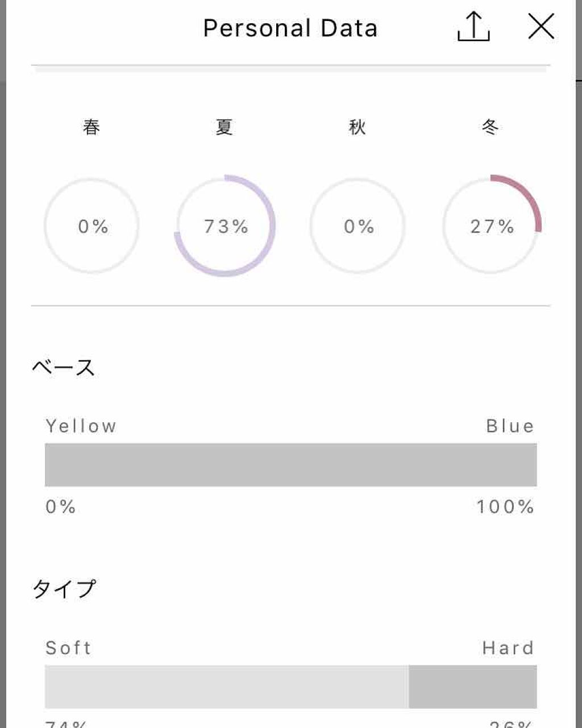Select the 秋 season label

357,127
